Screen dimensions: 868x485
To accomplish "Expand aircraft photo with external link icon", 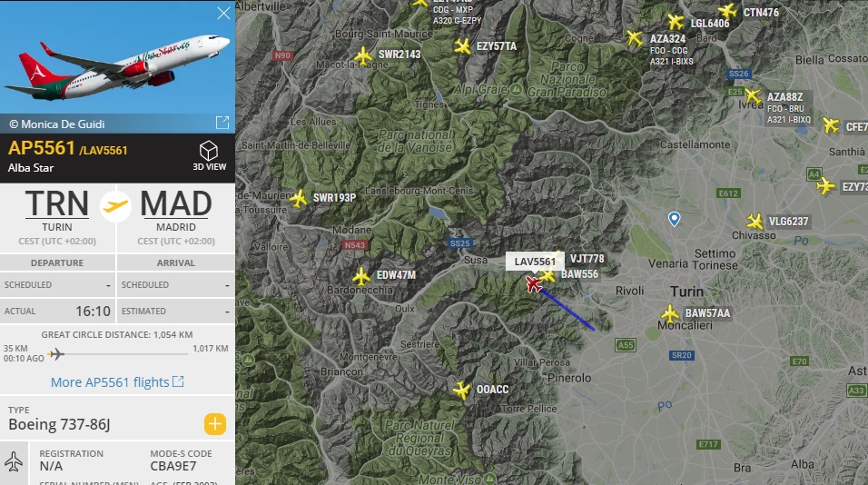I will tap(222, 123).
